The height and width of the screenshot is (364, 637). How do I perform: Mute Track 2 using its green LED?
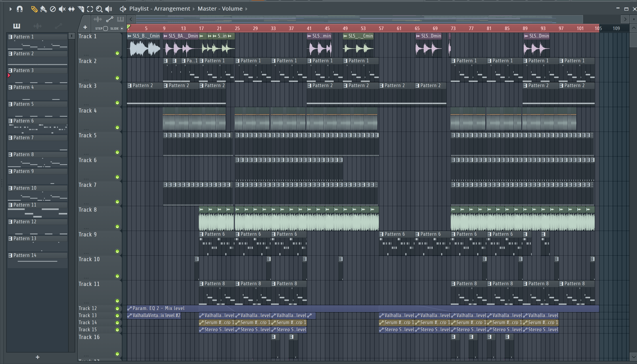tap(117, 78)
